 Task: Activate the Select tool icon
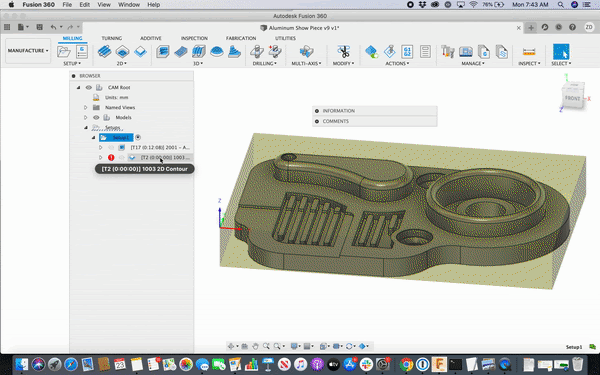[x=561, y=52]
